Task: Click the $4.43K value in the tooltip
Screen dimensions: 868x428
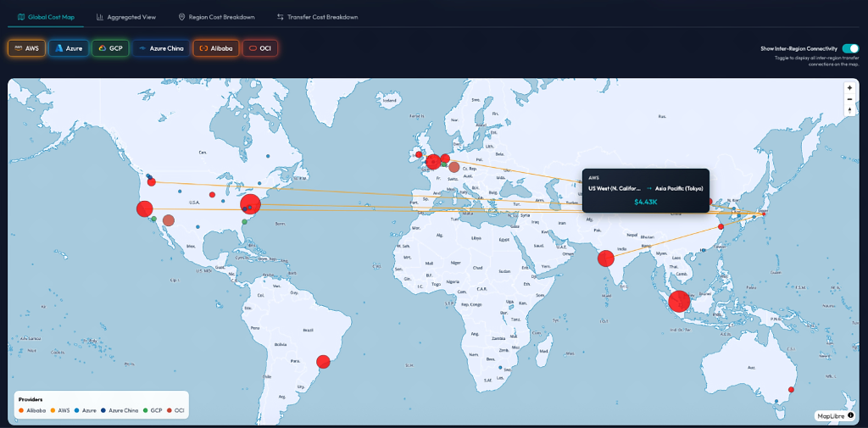Action: tap(645, 202)
